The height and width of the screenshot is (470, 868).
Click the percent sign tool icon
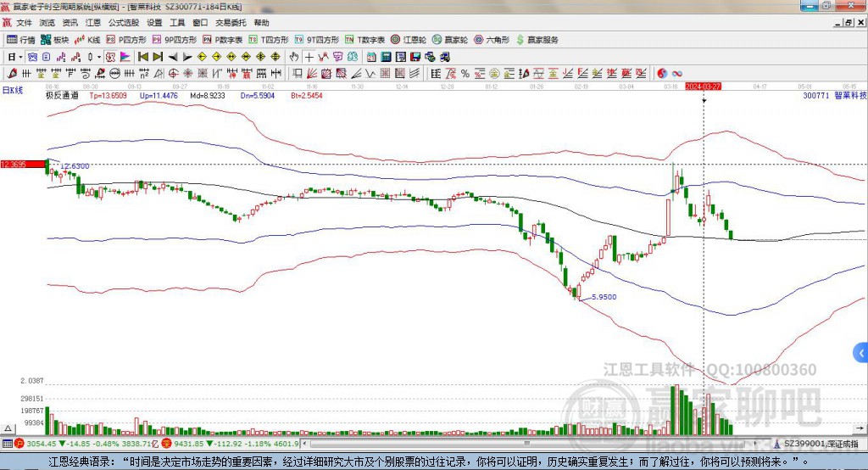point(465,73)
